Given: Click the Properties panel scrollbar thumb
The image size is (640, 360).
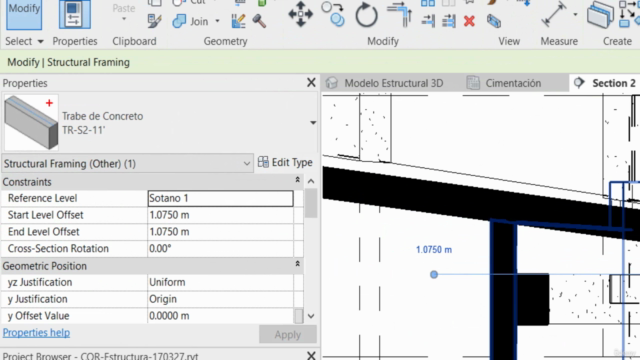Looking at the screenshot, I should pyautogui.click(x=311, y=203).
